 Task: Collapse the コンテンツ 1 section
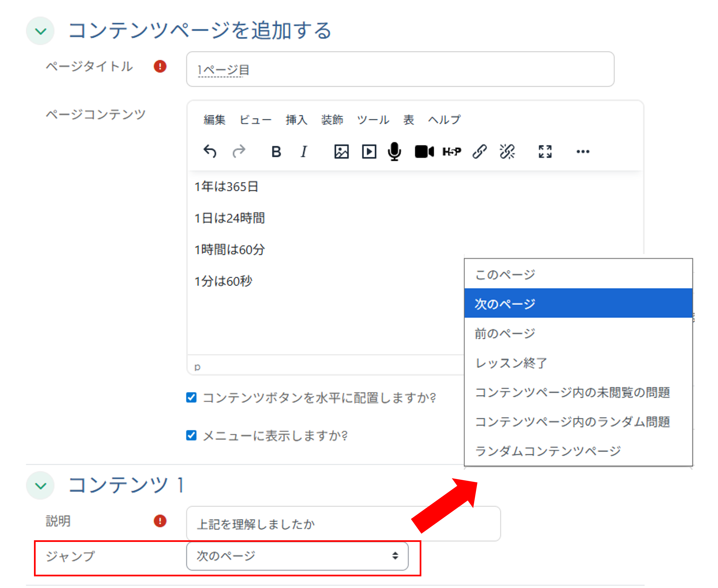pos(40,485)
